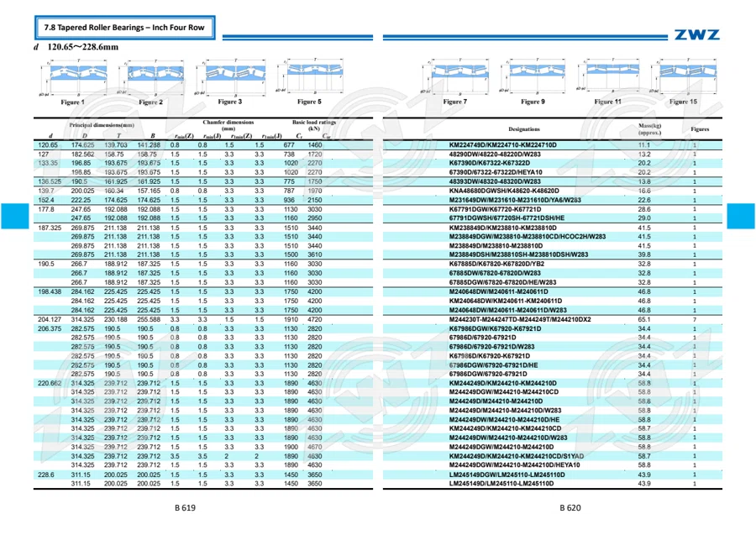
Task: Click the 'Mass(kg)' column header
Action: 649,126
